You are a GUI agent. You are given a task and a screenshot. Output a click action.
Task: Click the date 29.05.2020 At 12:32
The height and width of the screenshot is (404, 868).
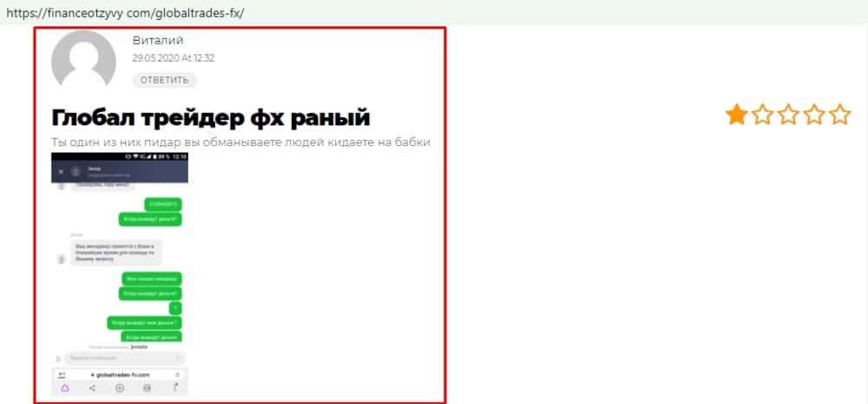(x=174, y=58)
